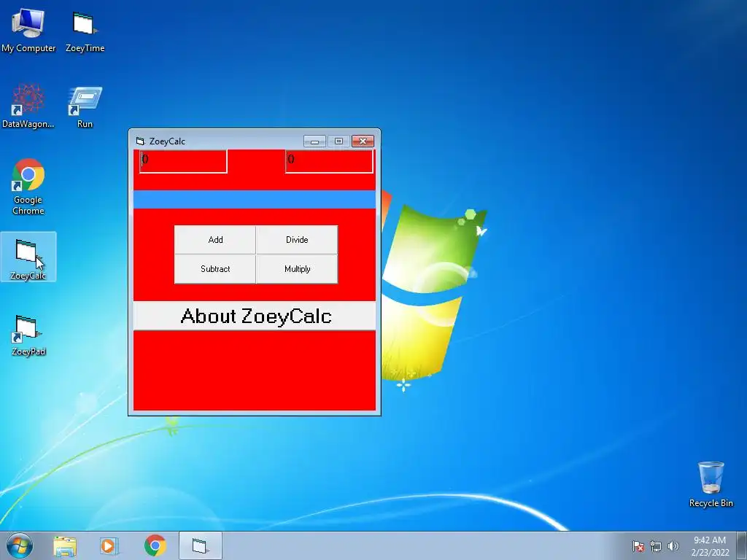The width and height of the screenshot is (747, 560).
Task: Click the Multiply button
Action: (297, 269)
